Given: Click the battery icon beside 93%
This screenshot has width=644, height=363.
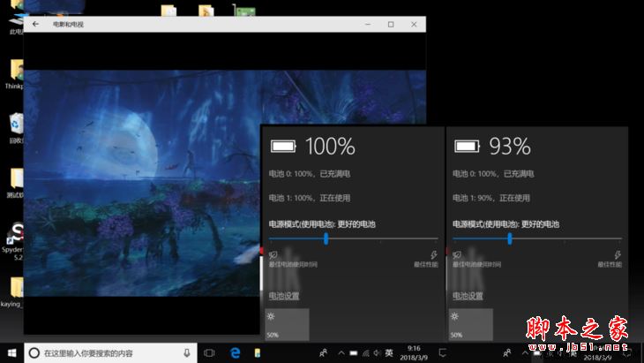Looking at the screenshot, I should tap(467, 147).
